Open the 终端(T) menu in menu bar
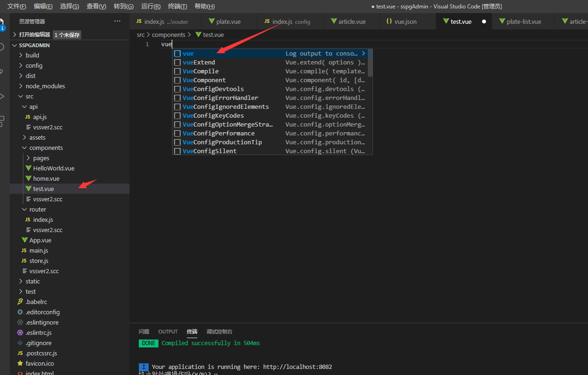 (178, 6)
